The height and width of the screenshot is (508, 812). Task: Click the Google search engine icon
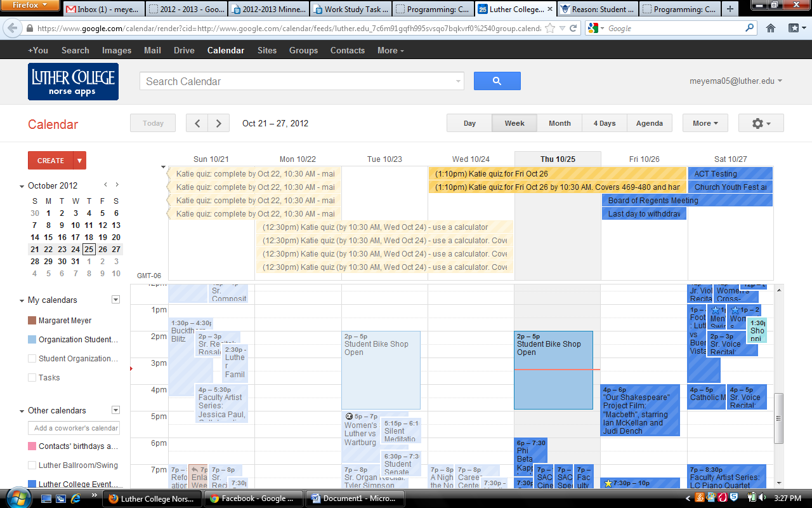coord(593,29)
